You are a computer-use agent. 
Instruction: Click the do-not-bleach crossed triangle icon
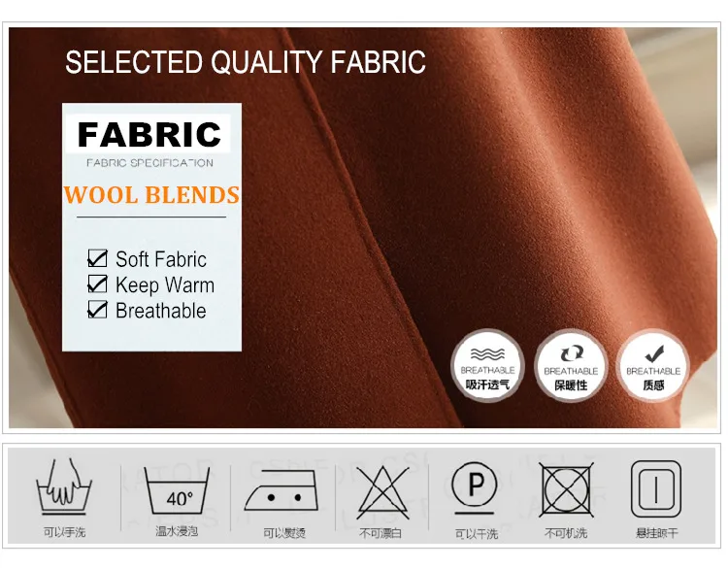382,492
